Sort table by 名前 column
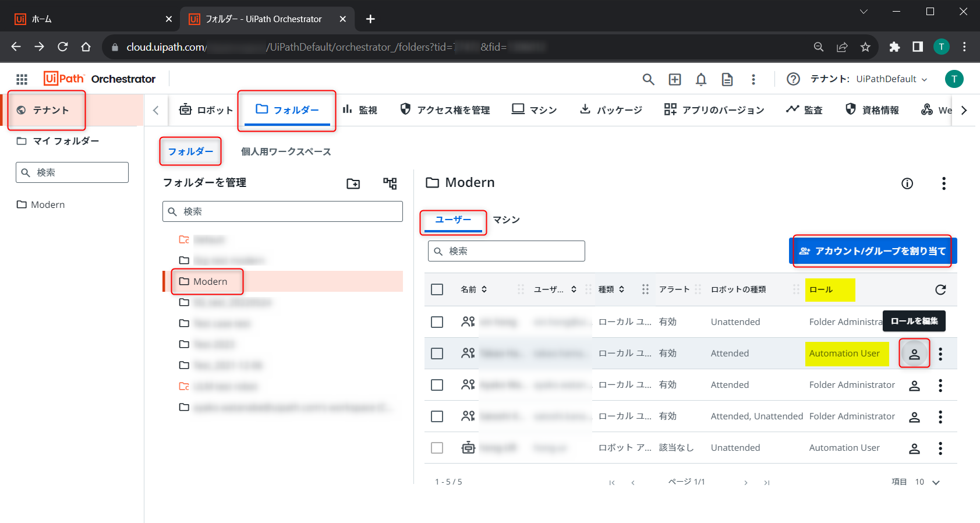Screen dimensions: 980x523 click(x=474, y=289)
